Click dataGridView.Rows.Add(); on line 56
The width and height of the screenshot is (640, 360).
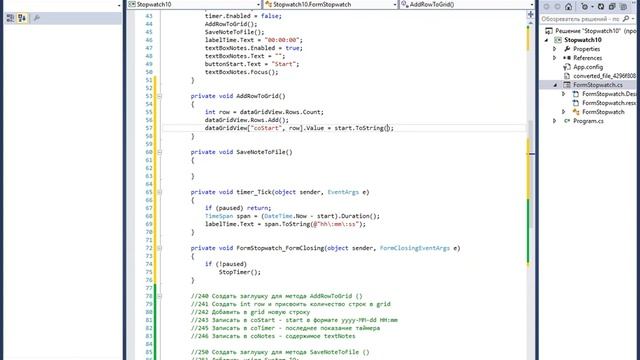[247, 120]
